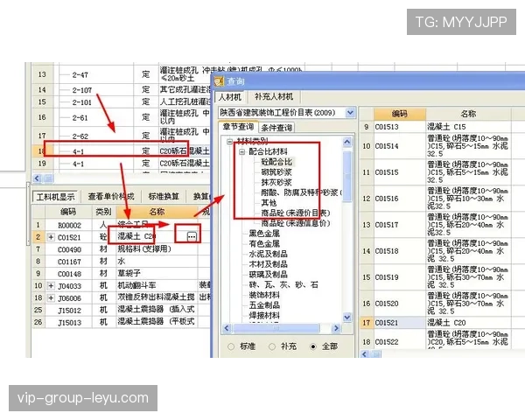Select 玻璃及制品 tree item
The height and width of the screenshot is (420, 525).
(x=269, y=274)
